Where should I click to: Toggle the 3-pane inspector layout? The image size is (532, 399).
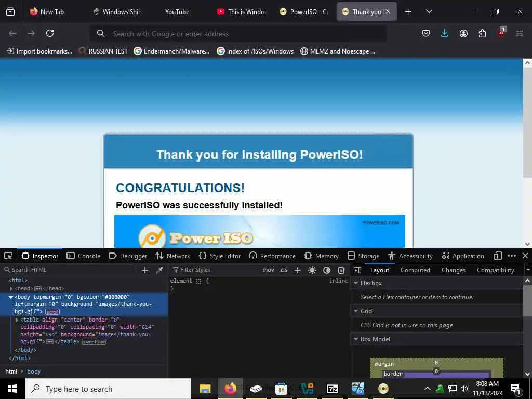pyautogui.click(x=357, y=270)
